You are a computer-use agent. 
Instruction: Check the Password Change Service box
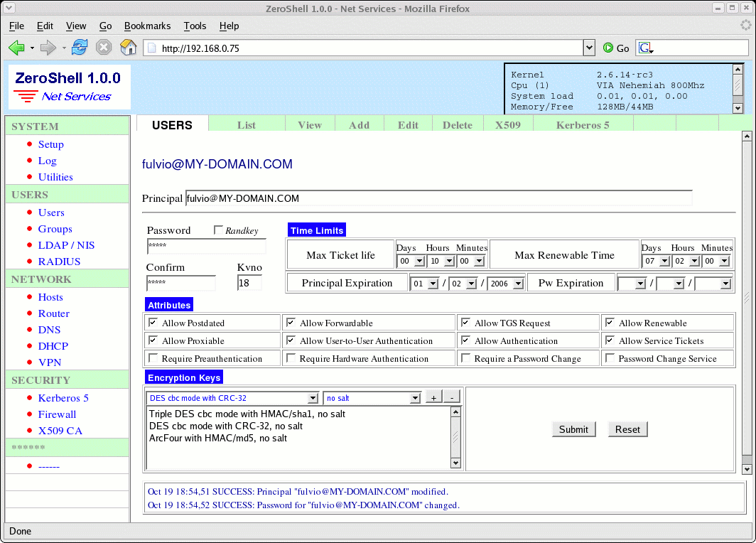pos(610,357)
